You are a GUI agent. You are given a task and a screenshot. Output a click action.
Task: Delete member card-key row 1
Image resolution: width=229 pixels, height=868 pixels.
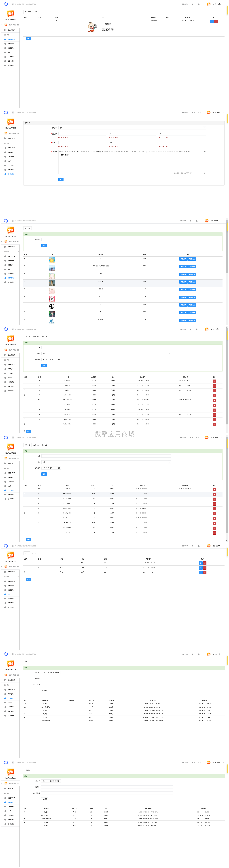coord(214,533)
